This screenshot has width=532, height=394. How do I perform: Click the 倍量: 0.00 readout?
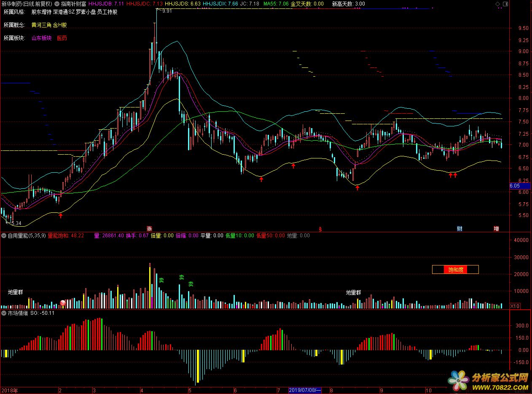click(x=162, y=236)
